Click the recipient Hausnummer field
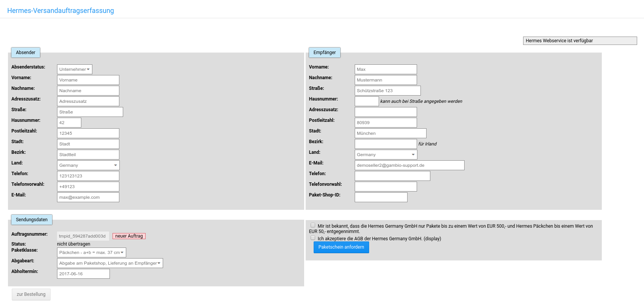 tap(366, 101)
